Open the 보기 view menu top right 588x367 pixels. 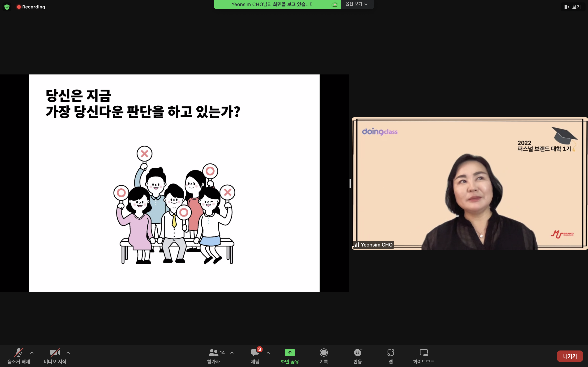pyautogui.click(x=573, y=7)
